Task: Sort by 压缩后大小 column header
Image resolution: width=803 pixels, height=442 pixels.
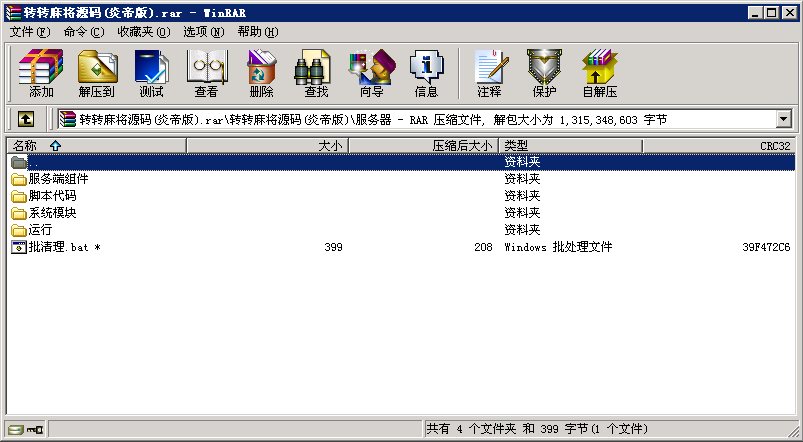Action: 462,146
